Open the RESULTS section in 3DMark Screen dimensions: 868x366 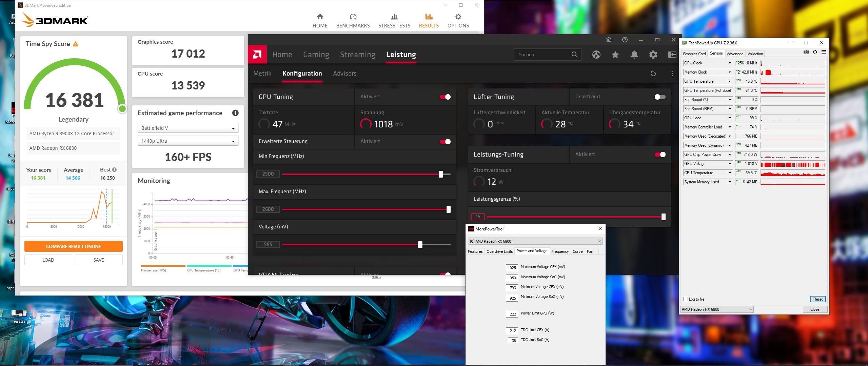pos(429,21)
